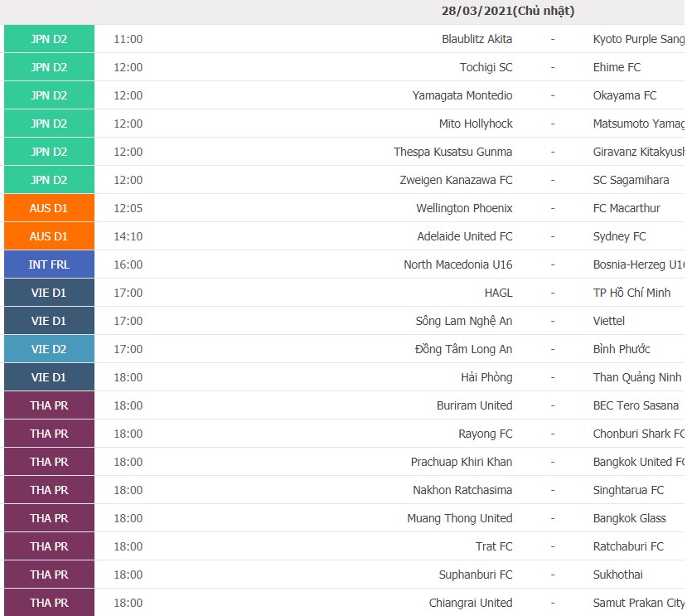Open JPN D2 badge in Zweigen Kanazawa row
This screenshot has height=616, width=687.
(x=49, y=180)
